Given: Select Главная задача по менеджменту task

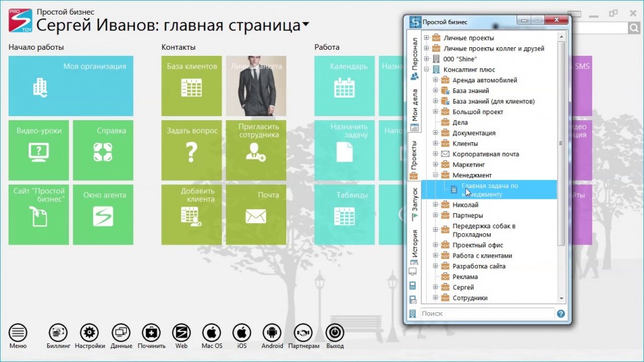Looking at the screenshot, I should (489, 190).
